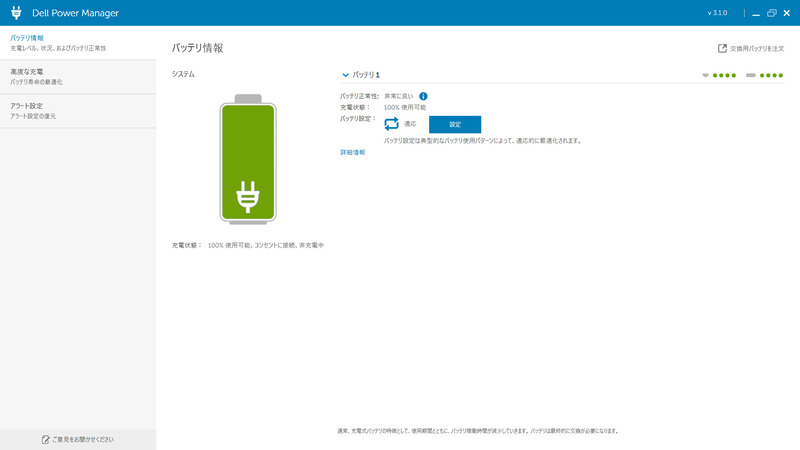Click the 100% 使用可能 charge status value
Viewport: 800px width, 450px height.
405,108
